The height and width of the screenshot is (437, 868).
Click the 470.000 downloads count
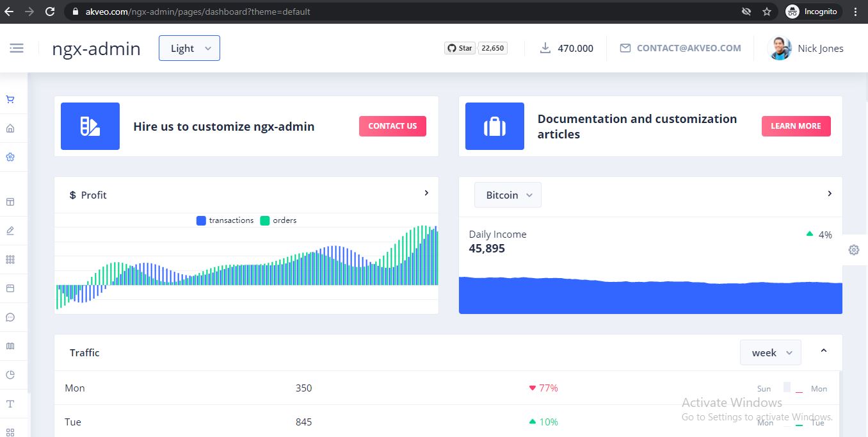tap(575, 48)
